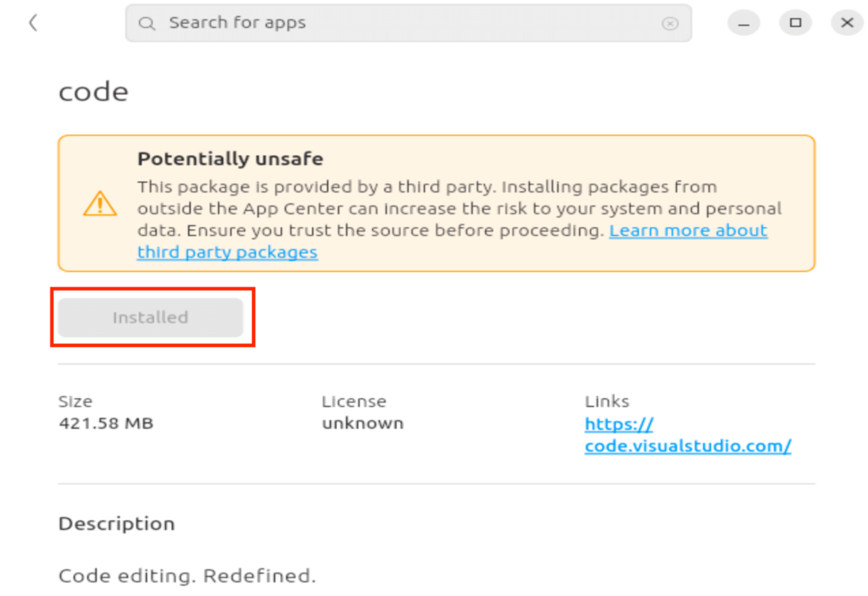Click the "code" package title

(94, 92)
